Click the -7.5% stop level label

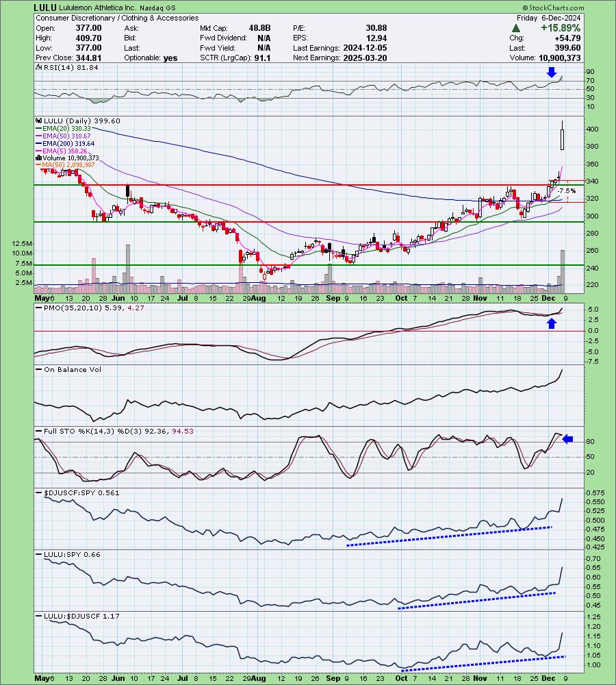567,191
